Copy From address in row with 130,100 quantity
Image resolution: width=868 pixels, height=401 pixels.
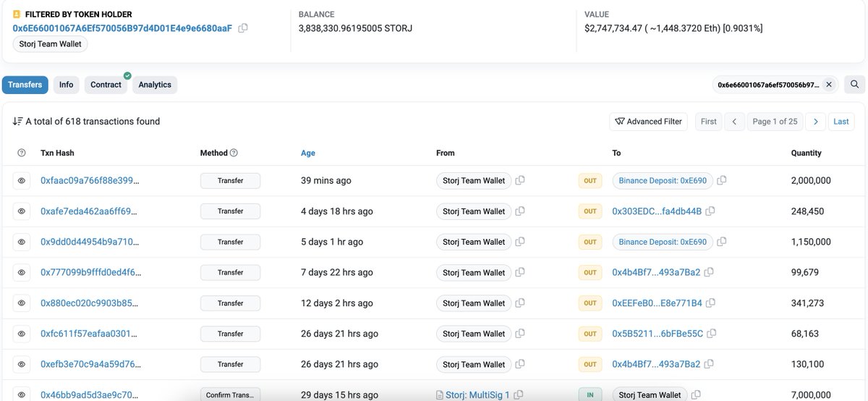click(520, 364)
